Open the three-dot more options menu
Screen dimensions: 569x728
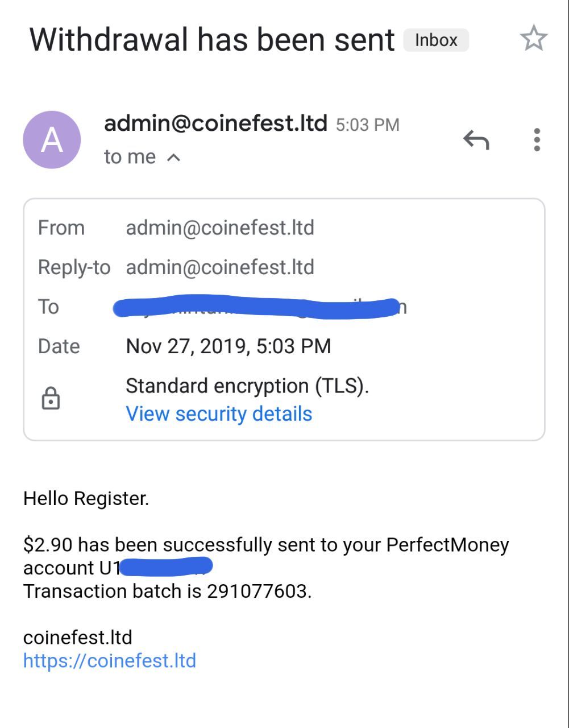[x=537, y=139]
